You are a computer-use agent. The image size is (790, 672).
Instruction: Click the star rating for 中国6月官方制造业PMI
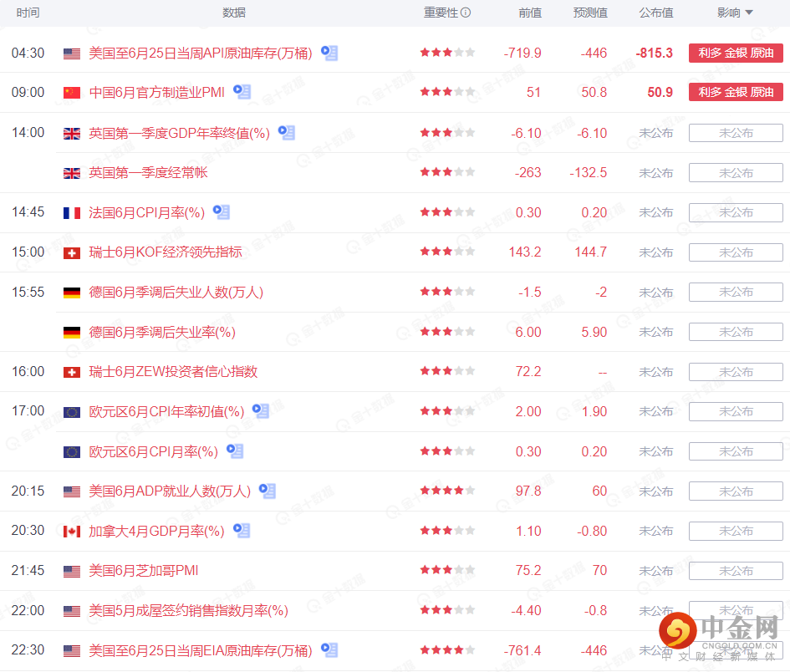click(447, 92)
